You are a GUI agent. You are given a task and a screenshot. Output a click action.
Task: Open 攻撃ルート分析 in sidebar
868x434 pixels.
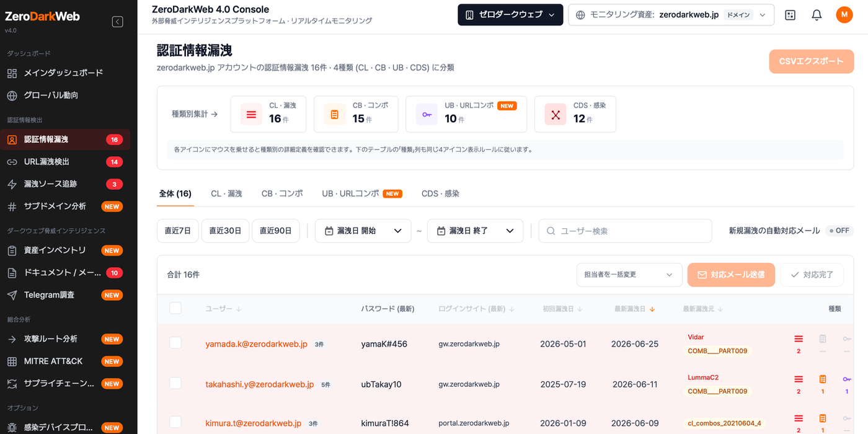click(x=65, y=339)
